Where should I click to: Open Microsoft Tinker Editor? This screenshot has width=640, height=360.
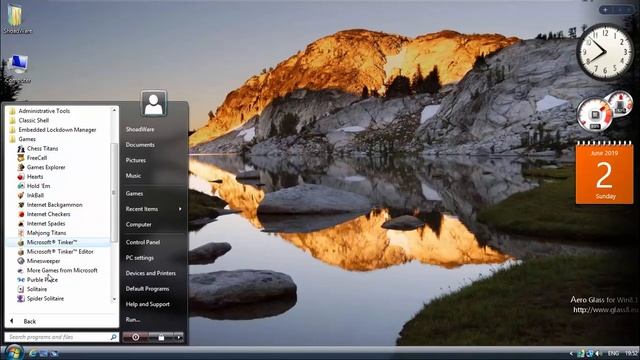60,252
